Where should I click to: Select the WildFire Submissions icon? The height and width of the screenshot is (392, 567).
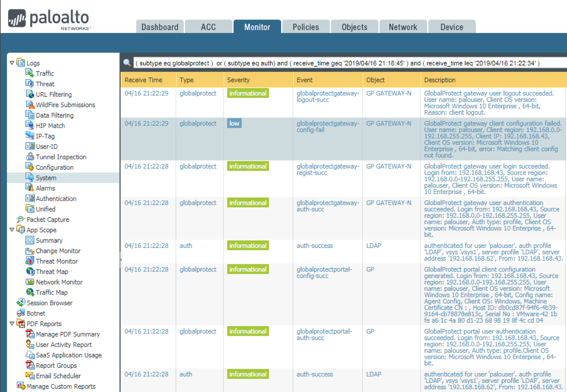(30, 105)
